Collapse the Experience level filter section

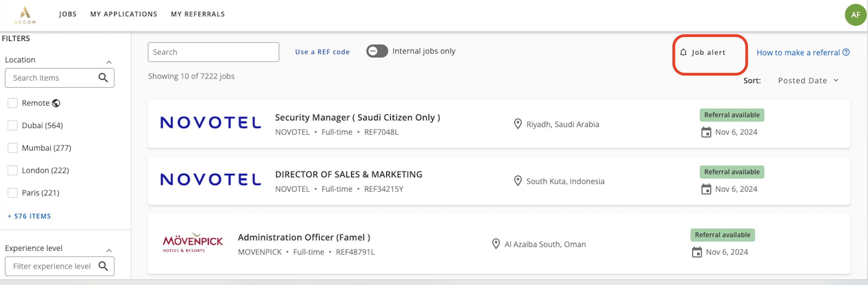click(109, 250)
